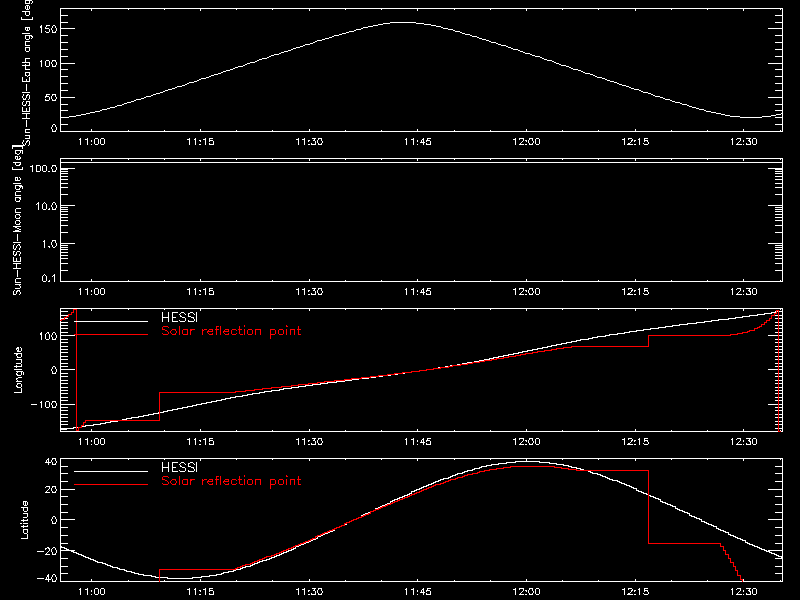Click white HESSI legend line in Longitude plot
The height and width of the screenshot is (600, 800).
[111, 321]
